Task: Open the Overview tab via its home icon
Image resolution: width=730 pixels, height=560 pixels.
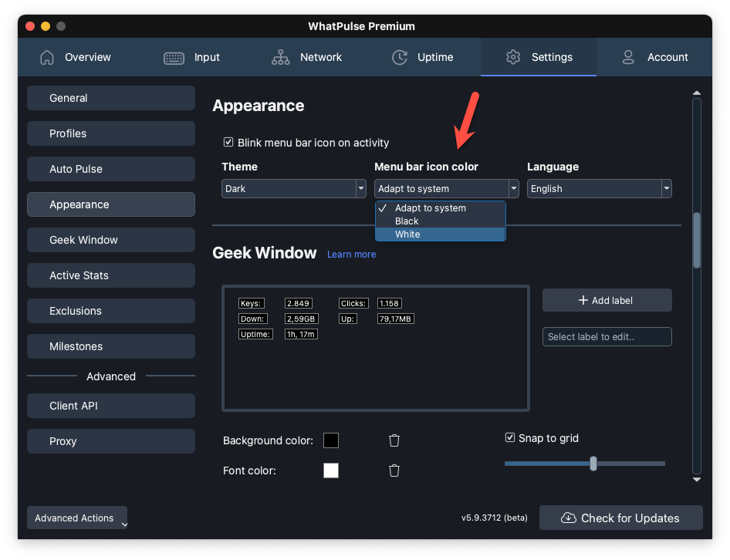Action: tap(46, 57)
